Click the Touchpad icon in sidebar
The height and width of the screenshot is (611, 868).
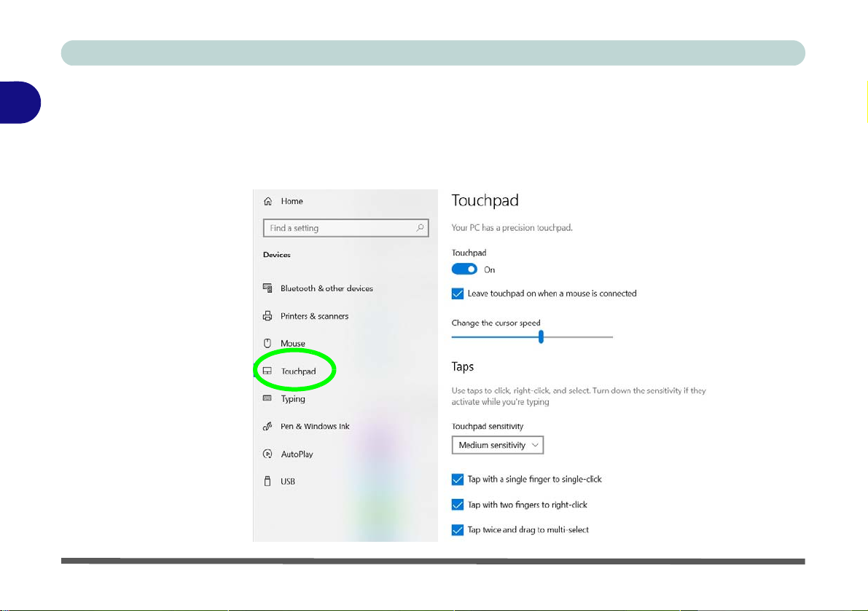[x=267, y=371]
